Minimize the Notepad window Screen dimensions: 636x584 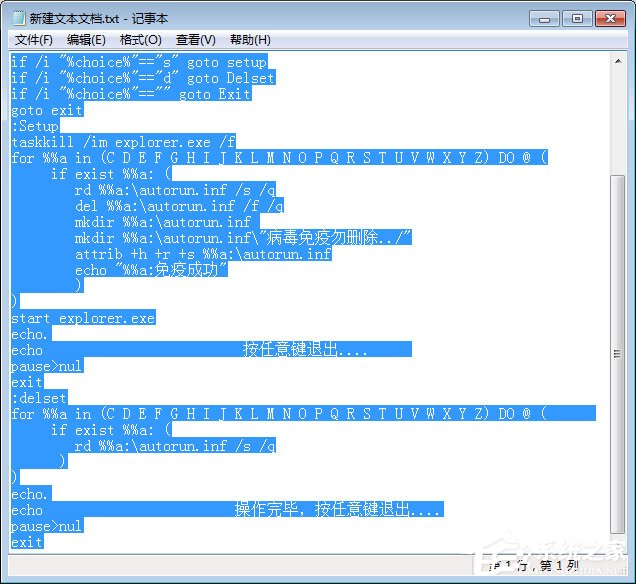point(544,19)
